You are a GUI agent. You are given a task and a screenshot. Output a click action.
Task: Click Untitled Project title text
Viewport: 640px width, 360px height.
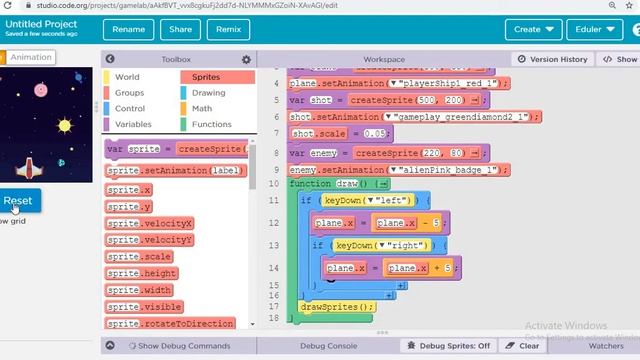coord(41,24)
